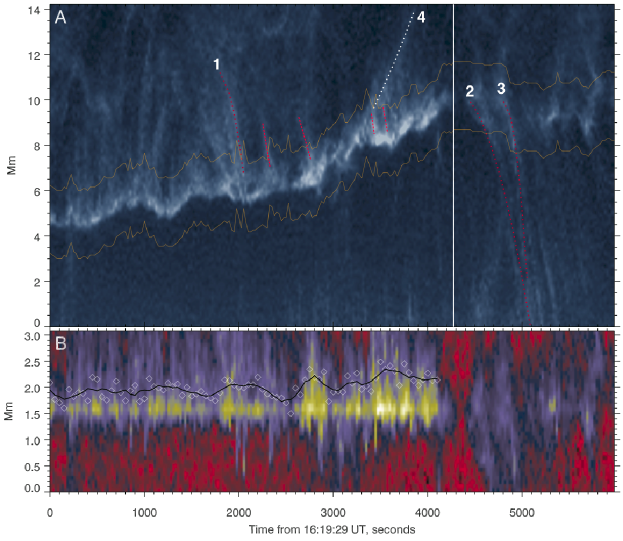623x541 pixels.
Task: Click the 4000 tick label on the time axis
Action: click(x=427, y=512)
